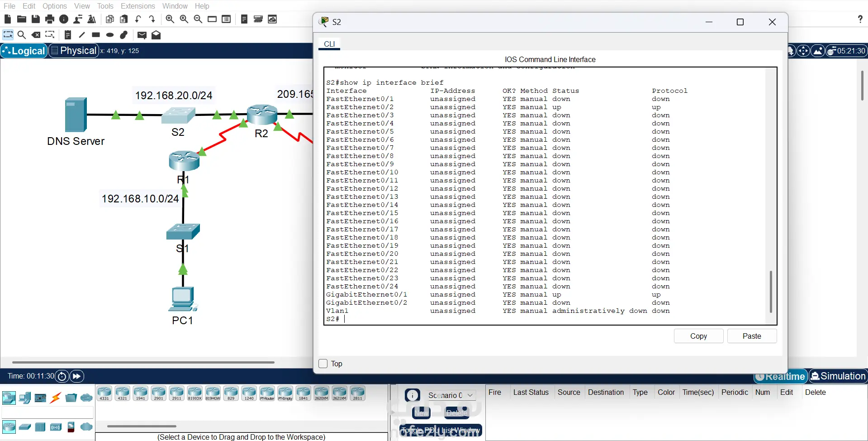Click the Copy button in S2 CLI
This screenshot has height=441, width=868.
(x=698, y=336)
